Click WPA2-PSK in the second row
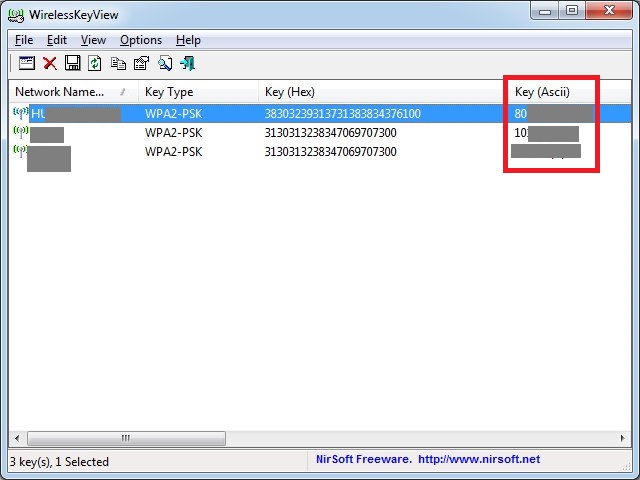640x480 pixels. (x=173, y=133)
